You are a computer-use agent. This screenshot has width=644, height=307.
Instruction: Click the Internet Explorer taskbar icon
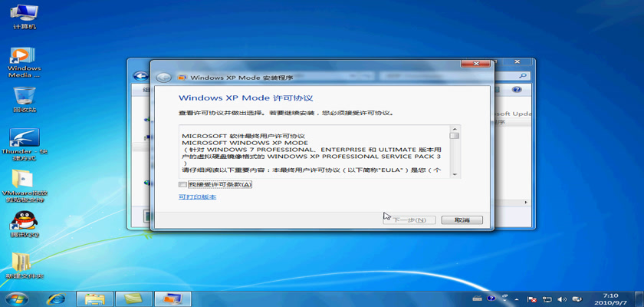click(x=54, y=298)
